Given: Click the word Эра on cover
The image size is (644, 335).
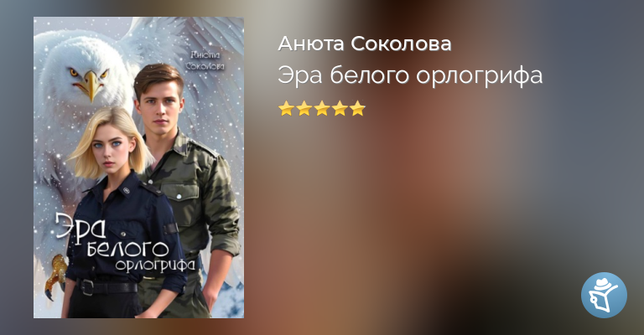Looking at the screenshot, I should 81,226.
